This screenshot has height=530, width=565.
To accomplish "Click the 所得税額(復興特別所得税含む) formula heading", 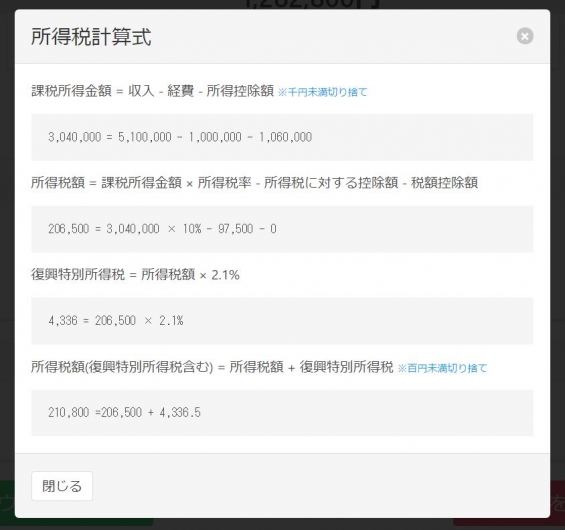I will pos(212,367).
